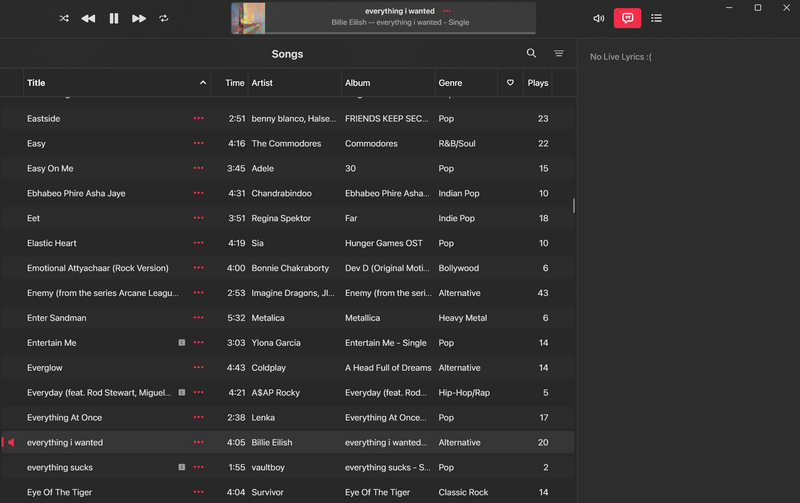Select the song Elastic Heart
Viewport: 800px width, 503px height.
[52, 243]
